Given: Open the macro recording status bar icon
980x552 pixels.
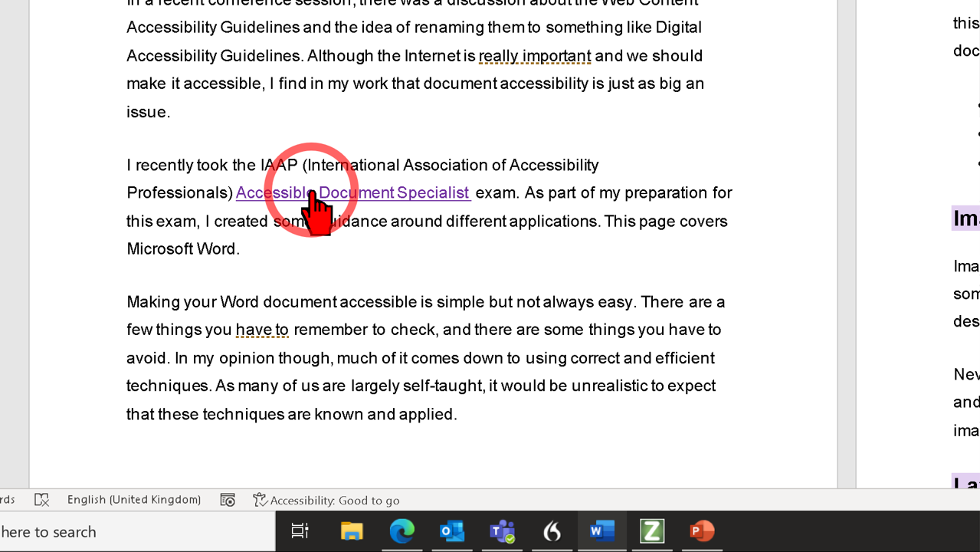Looking at the screenshot, I should [x=228, y=500].
